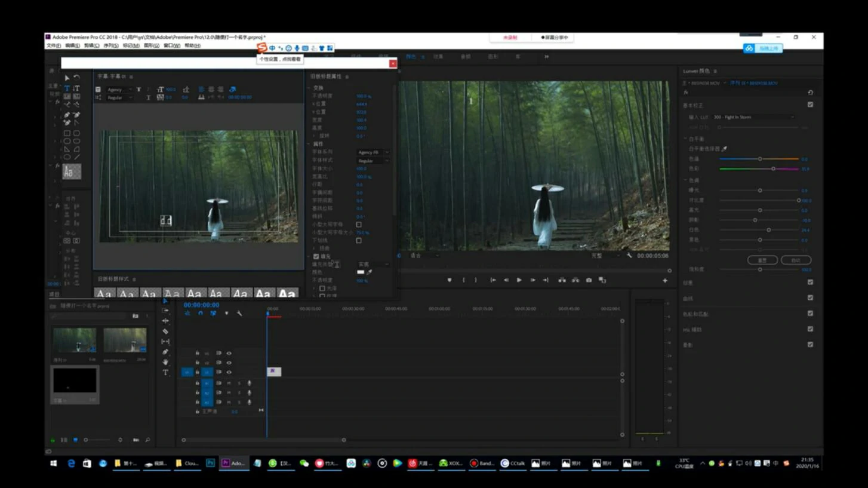Viewport: 868px width, 488px height.
Task: Step forward one frame in program monitor
Action: pyautogui.click(x=533, y=280)
